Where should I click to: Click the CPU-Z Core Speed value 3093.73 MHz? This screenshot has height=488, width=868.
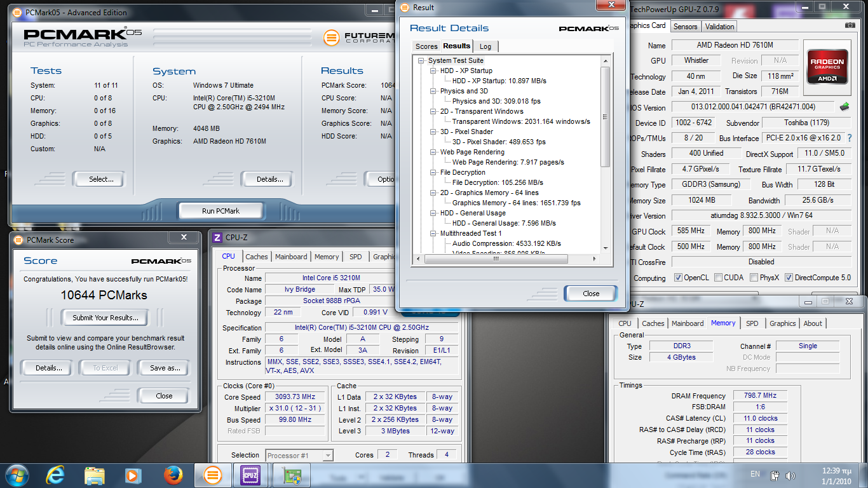click(295, 396)
